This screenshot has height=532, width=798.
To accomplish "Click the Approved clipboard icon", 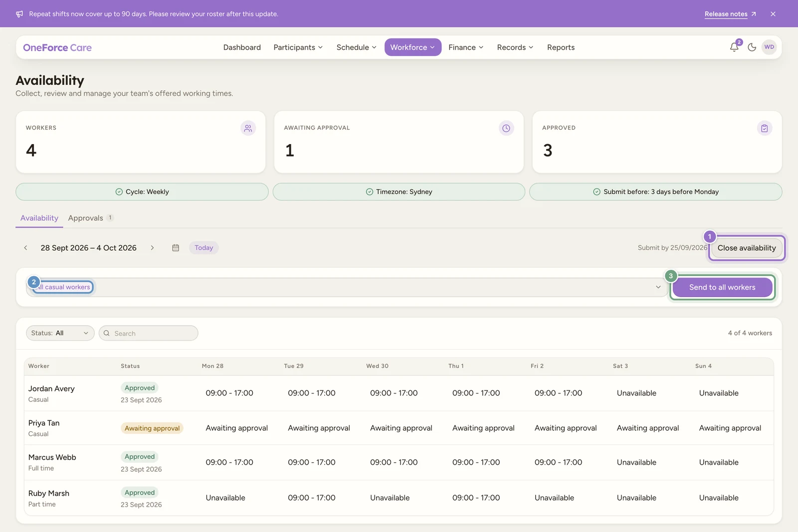I will click(x=764, y=128).
